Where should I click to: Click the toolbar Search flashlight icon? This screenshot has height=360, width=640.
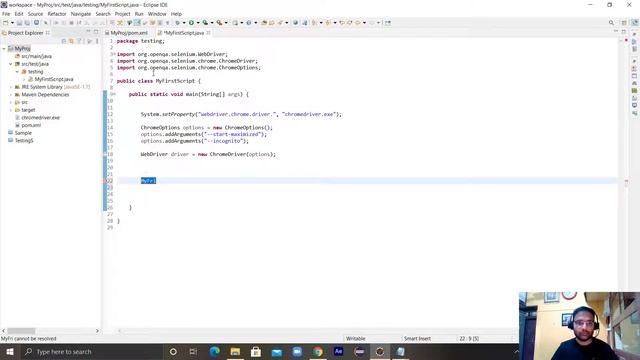click(x=280, y=23)
